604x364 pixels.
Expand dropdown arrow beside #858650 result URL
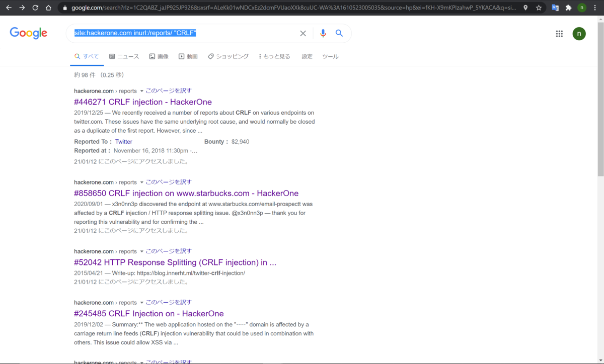141,183
